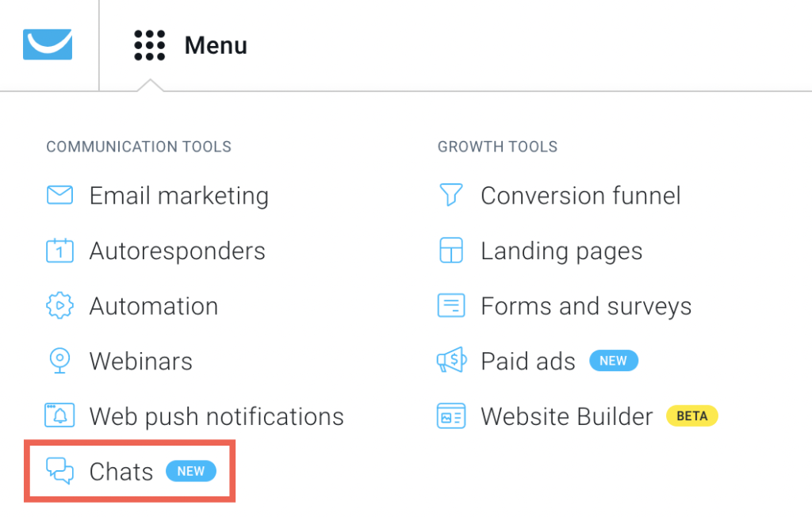Click the Email marketing envelope icon

60,195
